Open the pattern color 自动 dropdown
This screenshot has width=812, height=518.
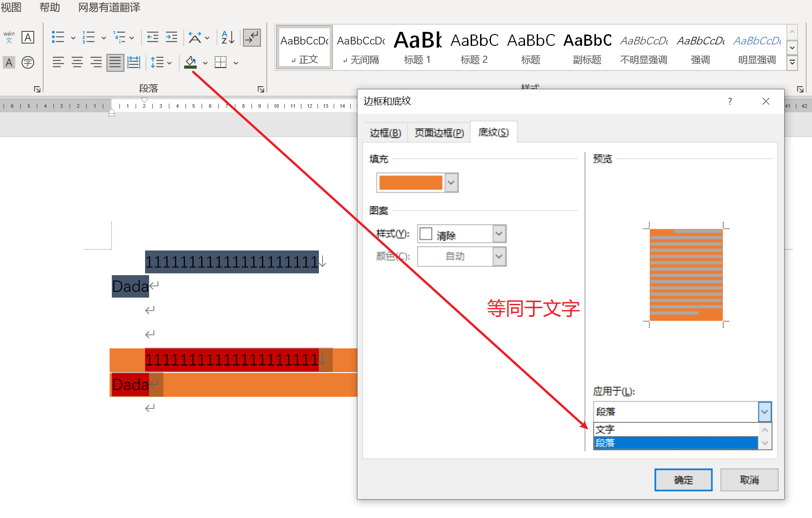pyautogui.click(x=499, y=256)
